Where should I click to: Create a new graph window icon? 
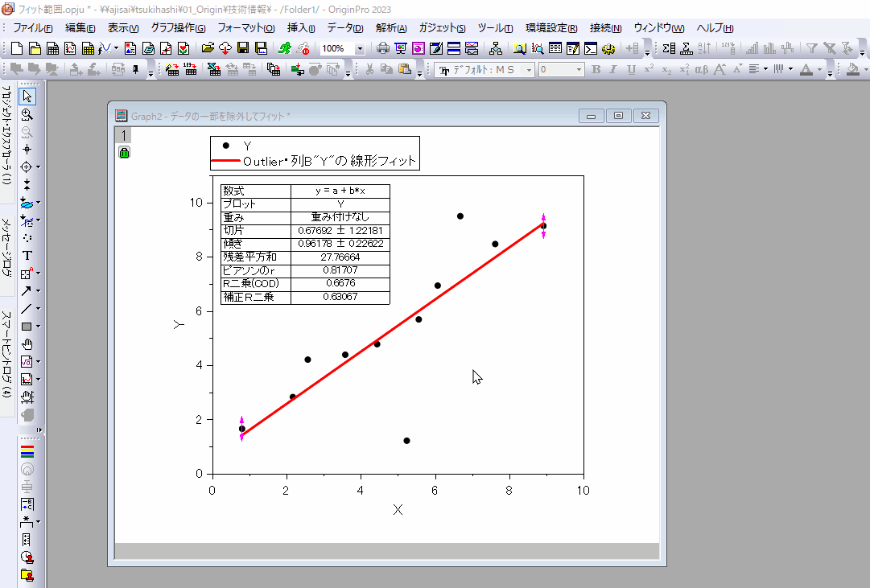pos(70,49)
